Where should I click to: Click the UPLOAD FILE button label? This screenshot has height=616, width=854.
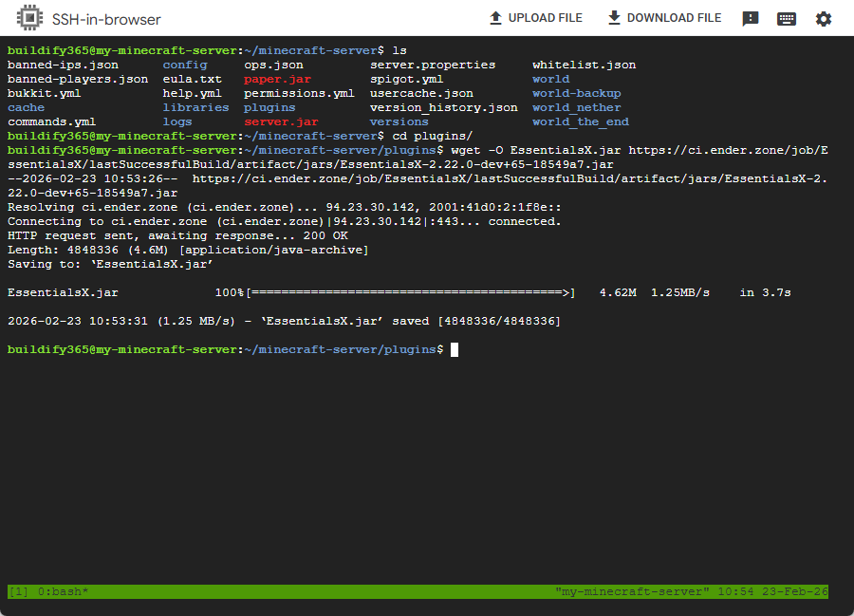click(x=546, y=18)
